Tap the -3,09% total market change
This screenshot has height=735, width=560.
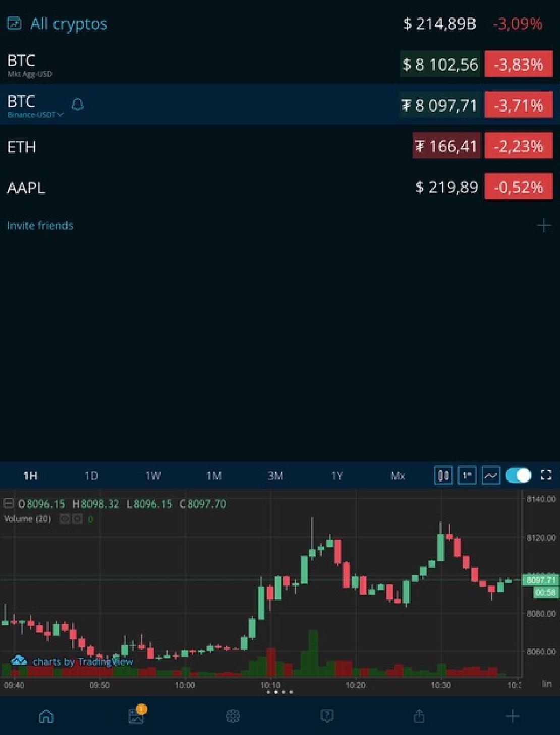[x=518, y=24]
